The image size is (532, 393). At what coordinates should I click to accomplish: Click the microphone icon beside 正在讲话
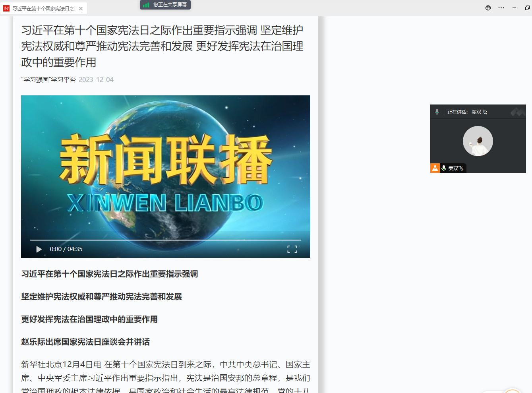click(437, 112)
